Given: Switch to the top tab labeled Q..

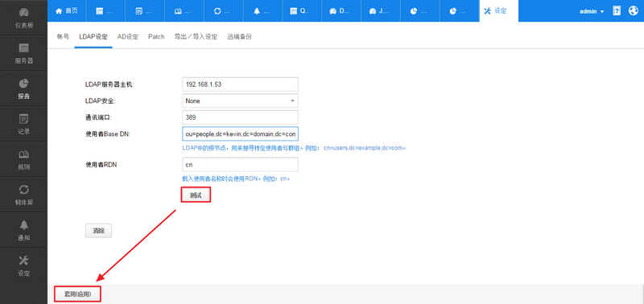Looking at the screenshot, I should pyautogui.click(x=301, y=11).
